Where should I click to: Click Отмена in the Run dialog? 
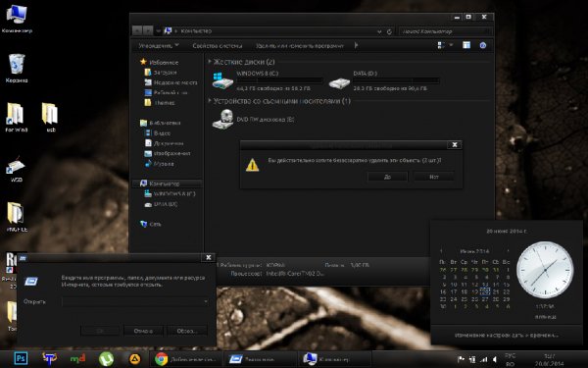[x=143, y=331]
